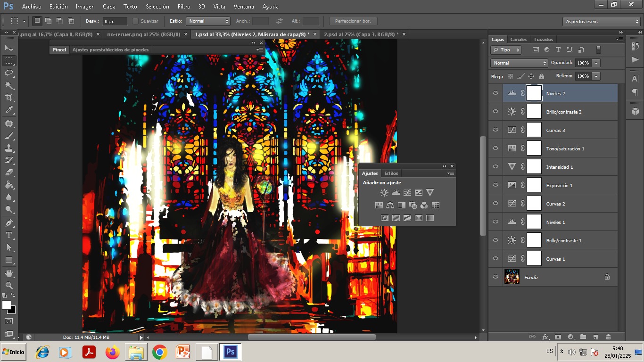Switch to the Estilos tab
644x362 pixels.
point(391,173)
